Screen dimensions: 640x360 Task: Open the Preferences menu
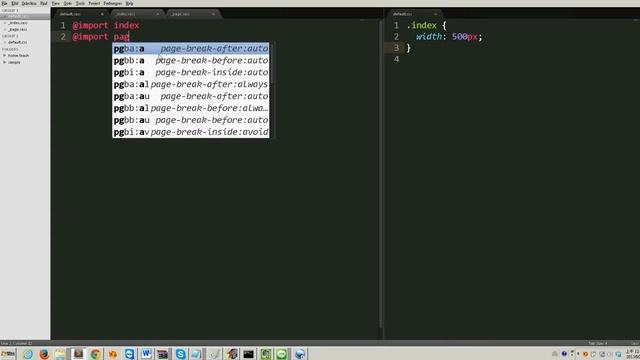point(113,3)
